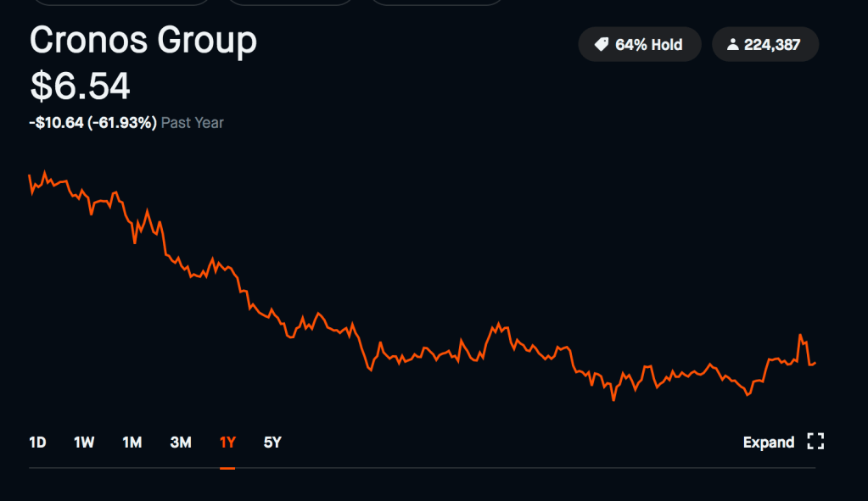This screenshot has height=501, width=868.
Task: Click the chart line's starting point at far left
Action: 30,176
